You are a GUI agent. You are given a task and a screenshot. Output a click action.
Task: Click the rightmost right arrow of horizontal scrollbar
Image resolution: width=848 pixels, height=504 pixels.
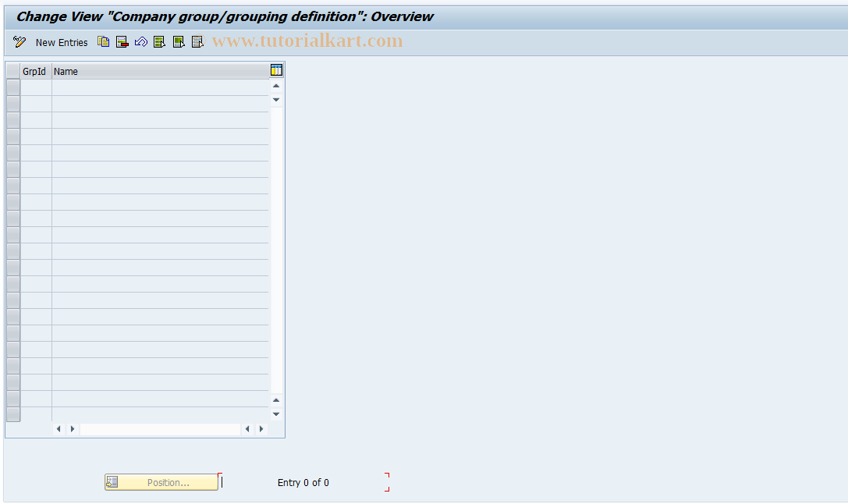click(261, 429)
